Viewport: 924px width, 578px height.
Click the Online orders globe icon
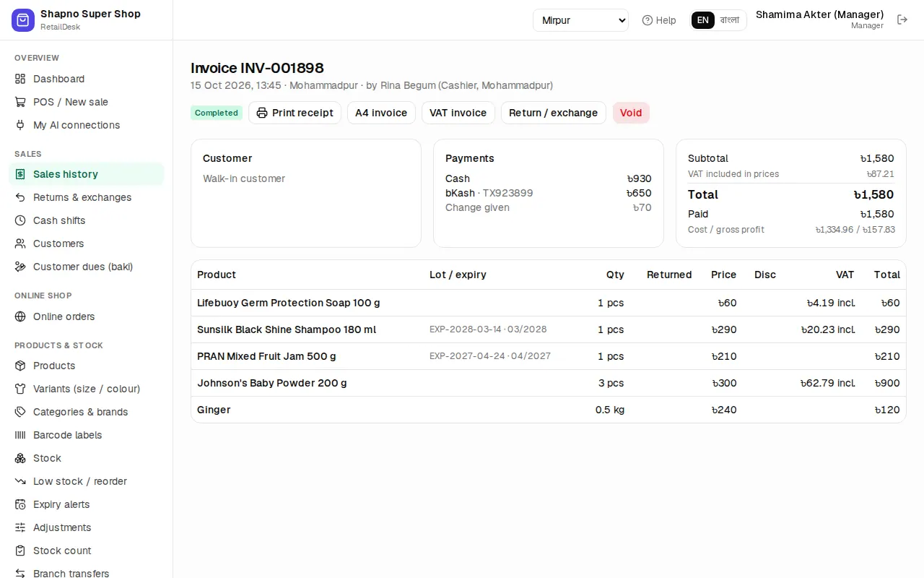[x=20, y=316]
